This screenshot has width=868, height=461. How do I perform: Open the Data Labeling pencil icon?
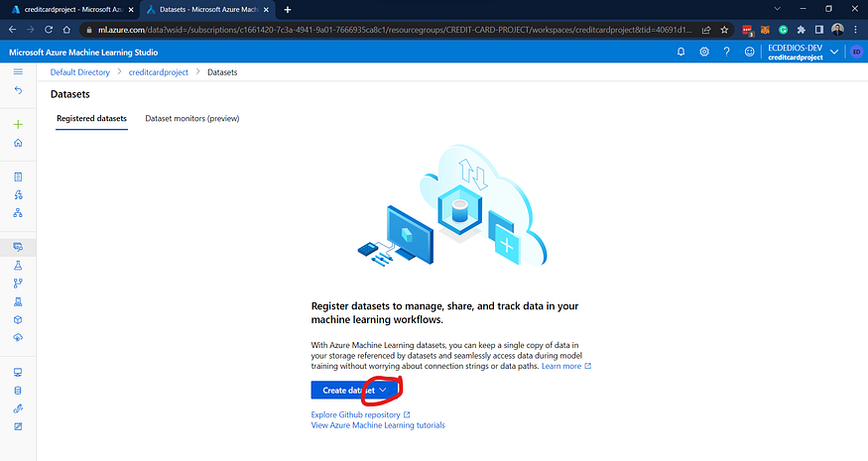18,426
